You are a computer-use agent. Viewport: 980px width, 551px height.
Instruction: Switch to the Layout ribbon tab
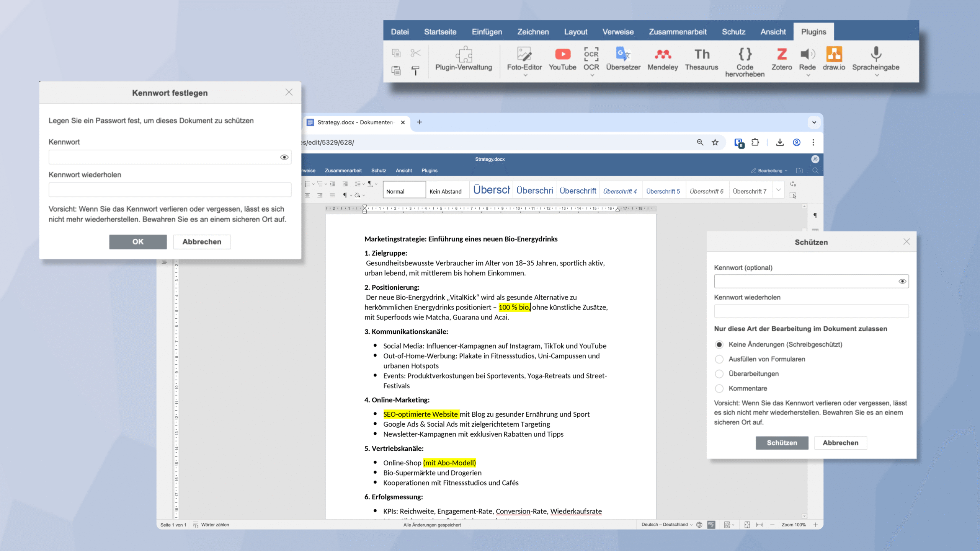[575, 32]
